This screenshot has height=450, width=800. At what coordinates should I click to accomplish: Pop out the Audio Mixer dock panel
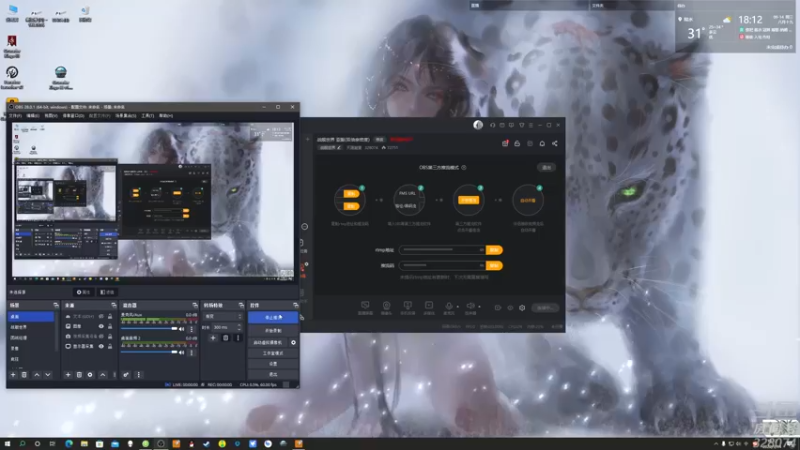[x=194, y=305]
